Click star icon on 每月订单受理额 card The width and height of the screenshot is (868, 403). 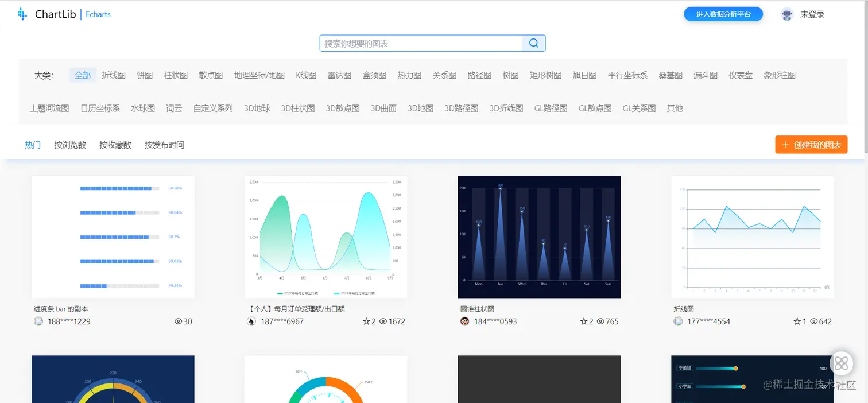[x=366, y=321]
